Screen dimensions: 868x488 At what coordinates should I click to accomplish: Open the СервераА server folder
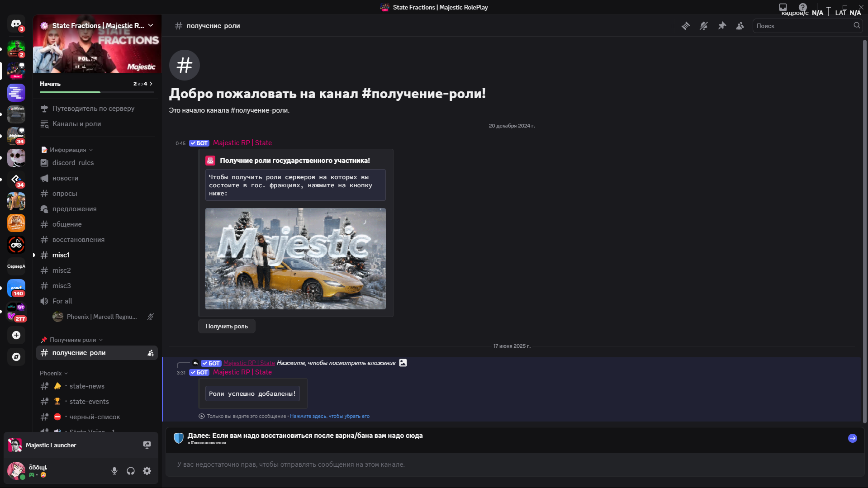tap(16, 266)
